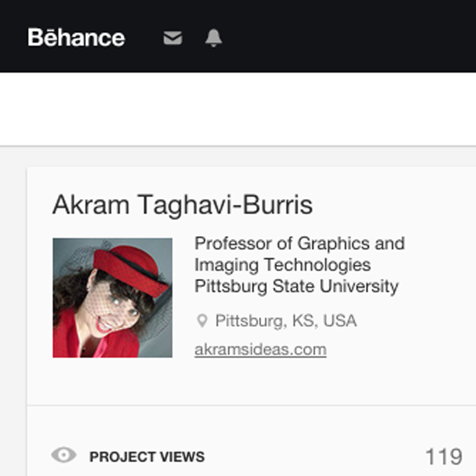Click the Imaging Technologies text line
476x476 pixels.
tap(282, 265)
